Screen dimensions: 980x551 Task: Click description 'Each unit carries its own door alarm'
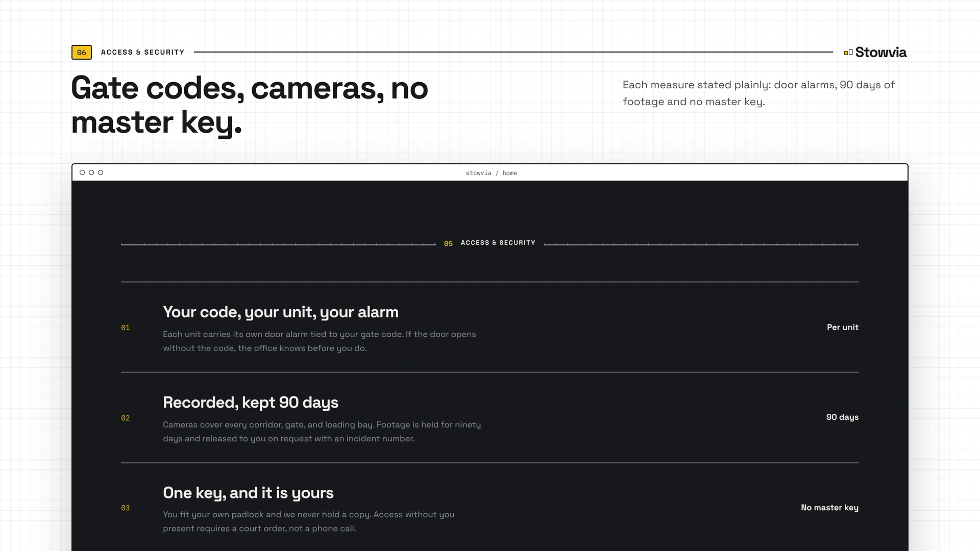click(320, 341)
